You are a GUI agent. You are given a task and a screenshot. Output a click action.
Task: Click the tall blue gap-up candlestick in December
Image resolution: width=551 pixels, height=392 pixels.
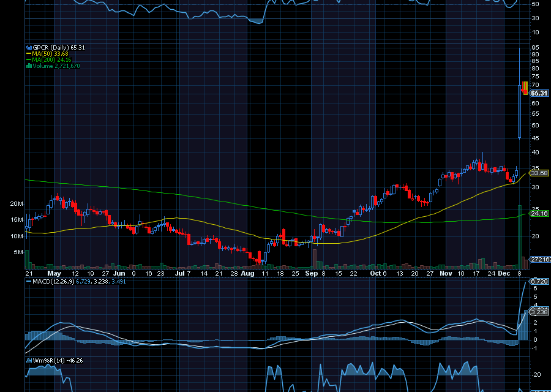[x=519, y=92]
